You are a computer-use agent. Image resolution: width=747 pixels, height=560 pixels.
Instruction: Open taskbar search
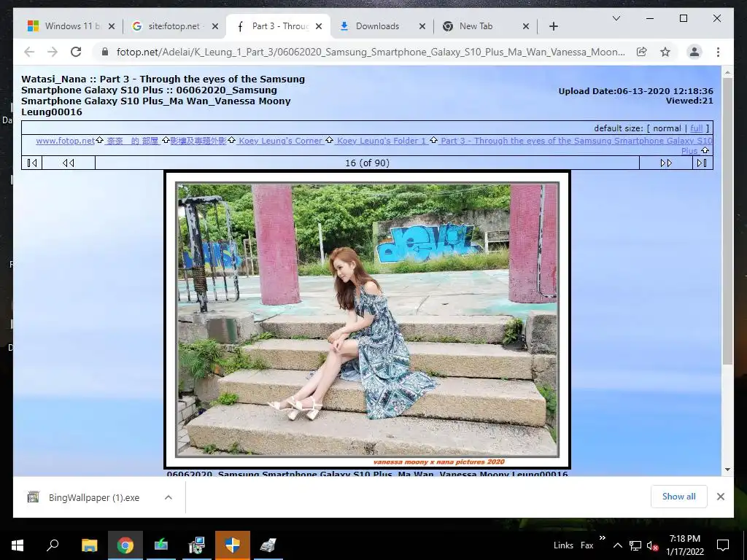pos(53,545)
